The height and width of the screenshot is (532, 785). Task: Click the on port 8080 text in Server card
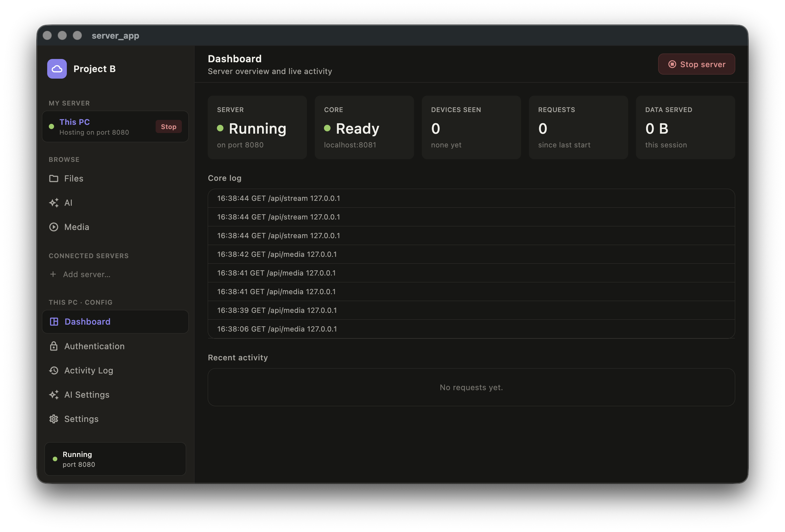coord(240,145)
